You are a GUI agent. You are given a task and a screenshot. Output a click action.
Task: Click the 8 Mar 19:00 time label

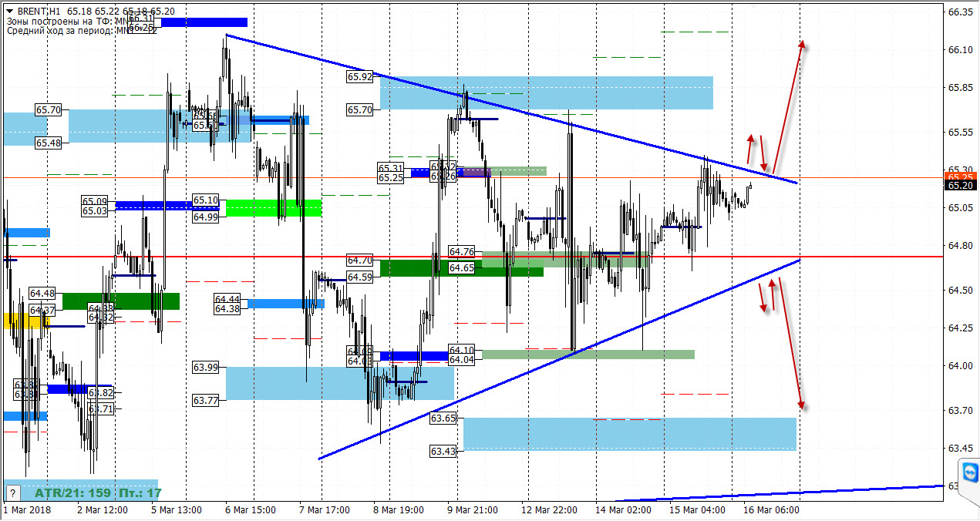pyautogui.click(x=399, y=510)
